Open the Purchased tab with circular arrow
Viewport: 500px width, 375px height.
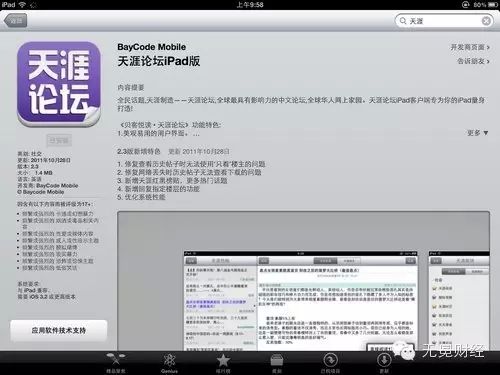point(330,363)
